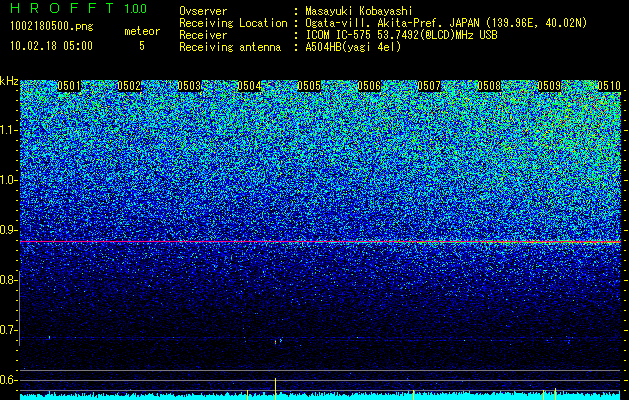Click the 0501 time label
The image size is (629, 400).
(x=69, y=86)
